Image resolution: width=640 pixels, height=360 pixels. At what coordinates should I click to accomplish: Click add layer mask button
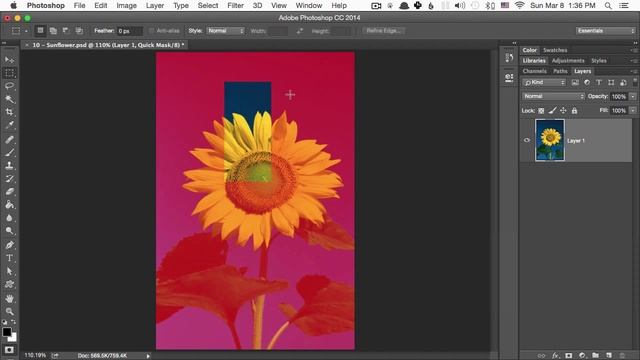pos(569,356)
